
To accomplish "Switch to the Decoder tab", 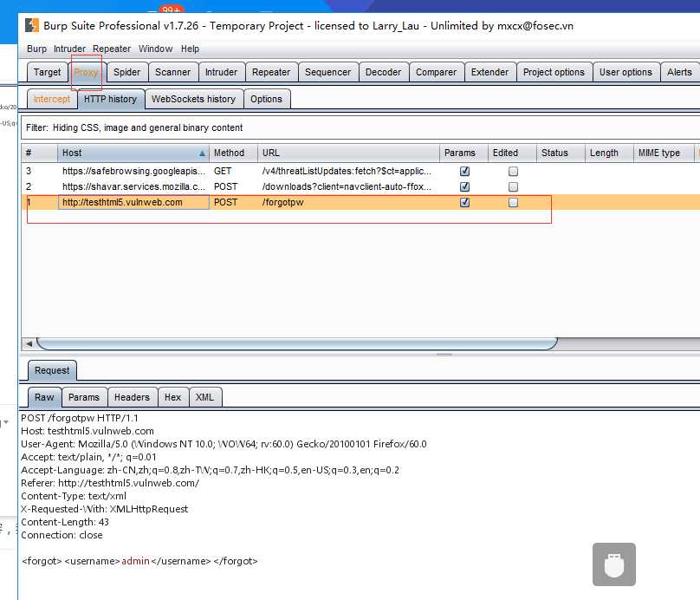I will [x=383, y=72].
